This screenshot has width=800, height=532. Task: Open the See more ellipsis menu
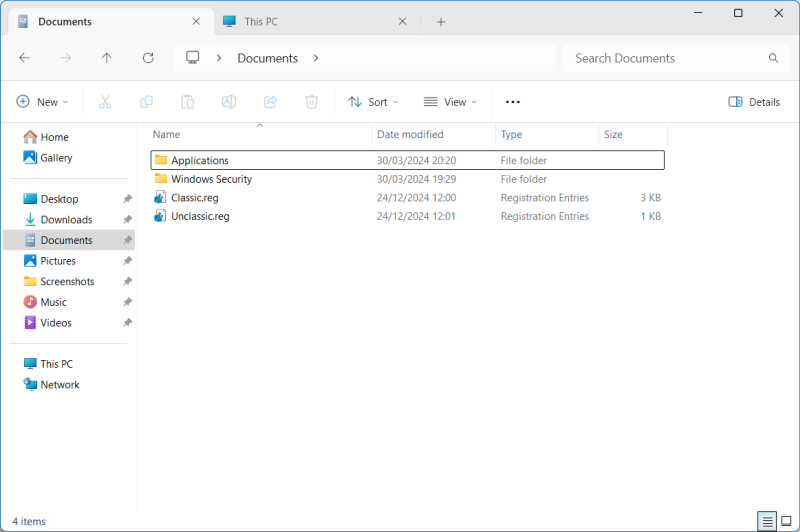(x=513, y=102)
